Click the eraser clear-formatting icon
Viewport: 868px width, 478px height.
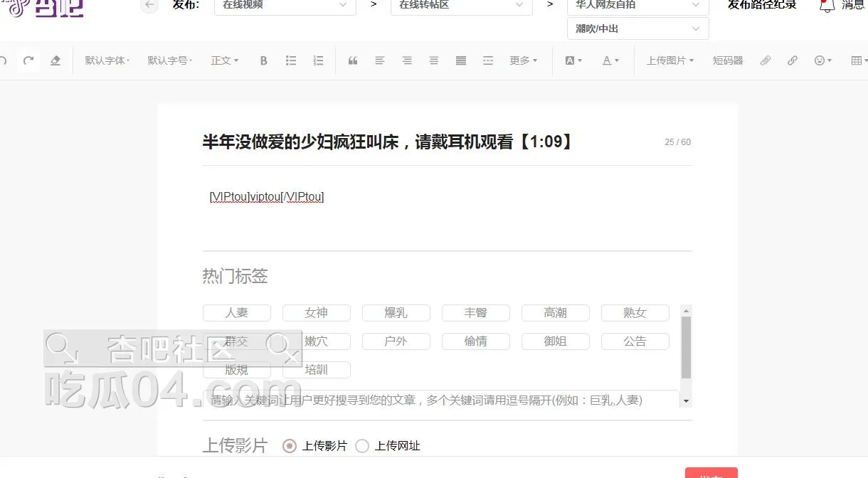(55, 61)
